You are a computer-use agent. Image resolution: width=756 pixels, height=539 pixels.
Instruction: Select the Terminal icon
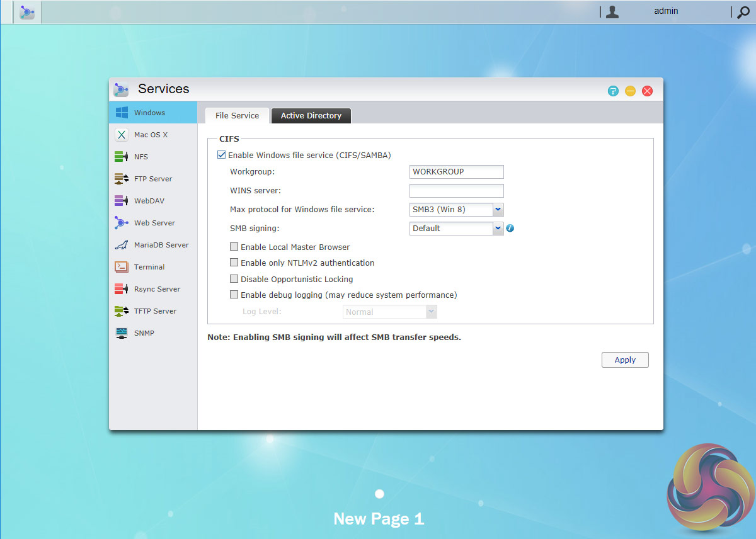122,267
